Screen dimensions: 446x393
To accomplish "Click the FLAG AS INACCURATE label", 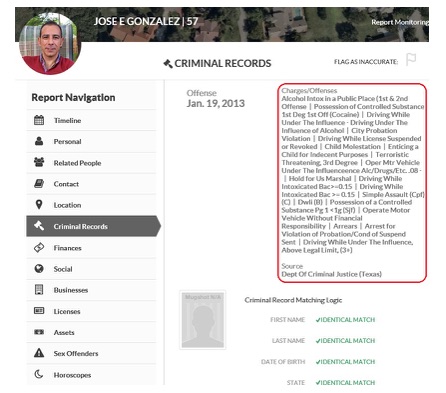I will pos(366,62).
